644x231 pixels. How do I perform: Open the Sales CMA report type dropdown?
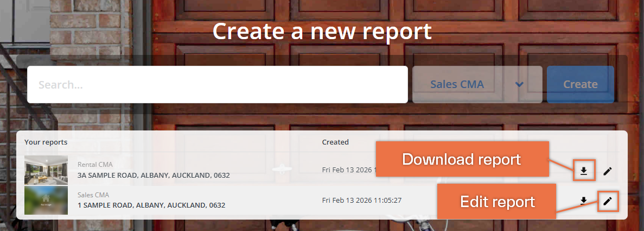(x=477, y=84)
